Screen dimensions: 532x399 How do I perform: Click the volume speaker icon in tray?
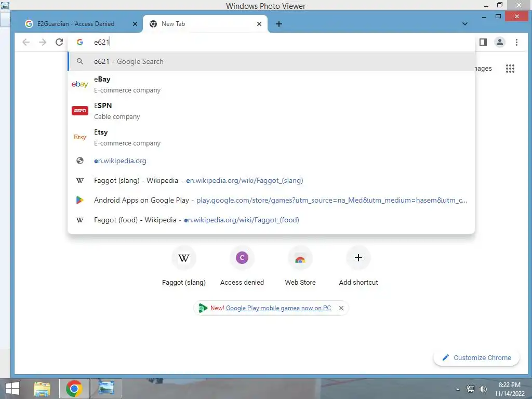483,389
